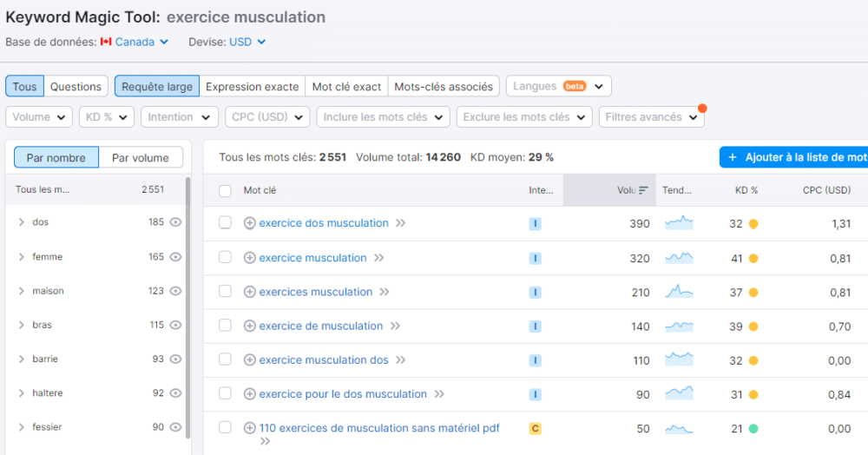The height and width of the screenshot is (455, 868).
Task: Click the plus icon in 'Ajouter à la liste' button
Action: click(733, 157)
